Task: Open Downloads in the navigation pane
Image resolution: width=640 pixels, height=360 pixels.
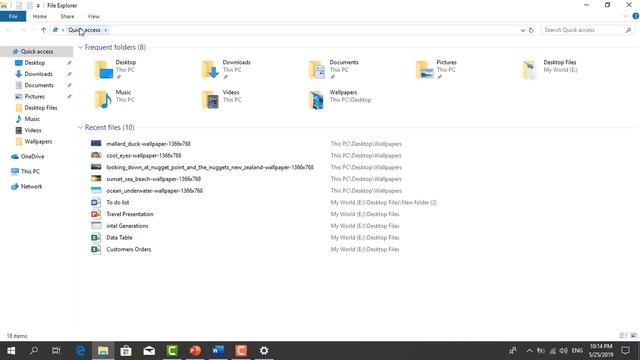Action: 38,74
